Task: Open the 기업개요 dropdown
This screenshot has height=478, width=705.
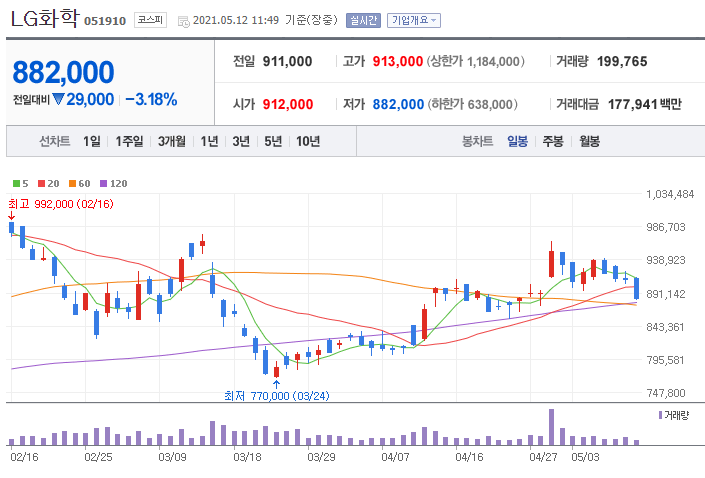Action: pyautogui.click(x=414, y=20)
